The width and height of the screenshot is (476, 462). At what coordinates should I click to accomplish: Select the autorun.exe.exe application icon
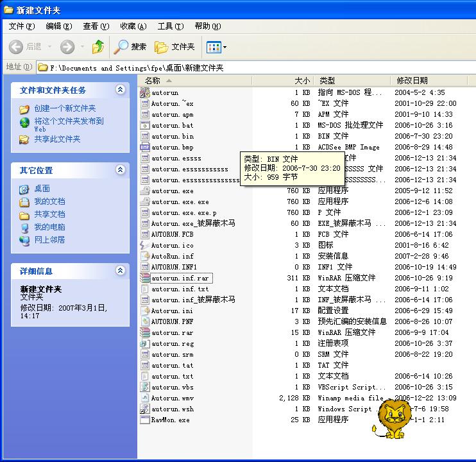pyautogui.click(x=145, y=202)
